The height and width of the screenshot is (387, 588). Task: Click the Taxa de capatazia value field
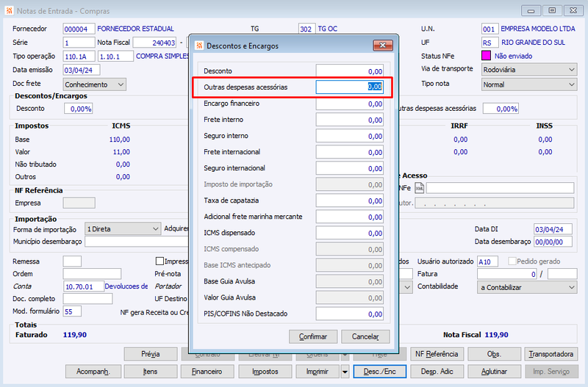click(x=350, y=200)
